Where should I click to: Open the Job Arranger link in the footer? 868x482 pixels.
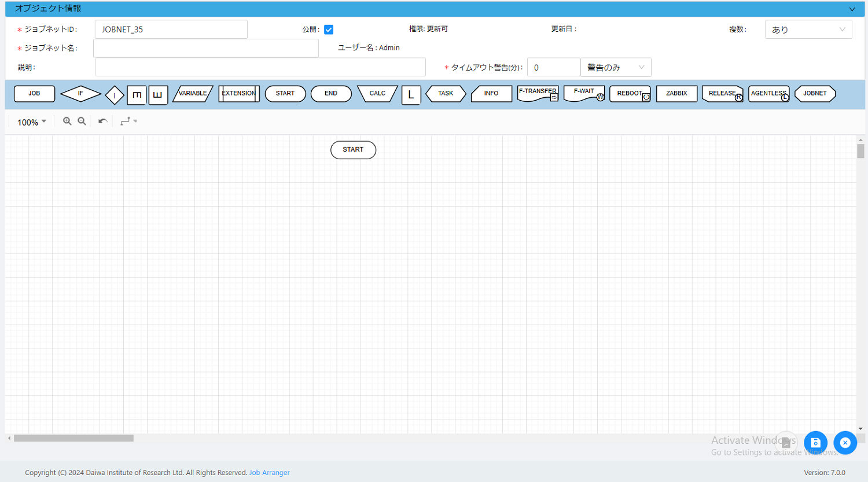click(x=269, y=472)
